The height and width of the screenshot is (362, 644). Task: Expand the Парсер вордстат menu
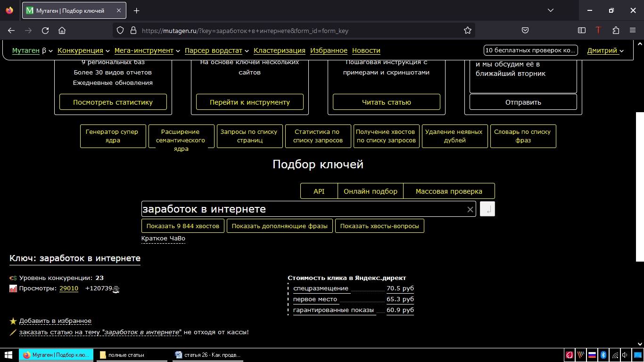click(217, 50)
